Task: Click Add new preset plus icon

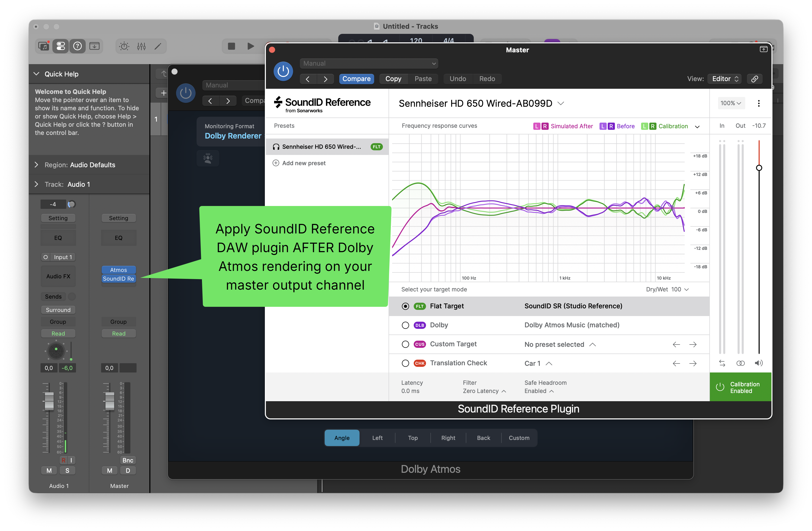Action: (x=276, y=163)
